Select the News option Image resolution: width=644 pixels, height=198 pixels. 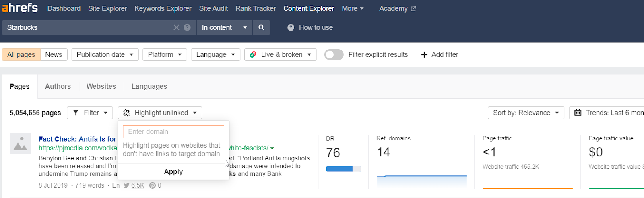tap(54, 54)
